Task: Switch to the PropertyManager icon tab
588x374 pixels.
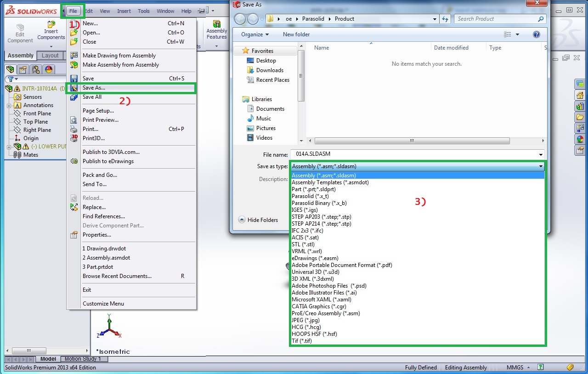Action: (23, 69)
